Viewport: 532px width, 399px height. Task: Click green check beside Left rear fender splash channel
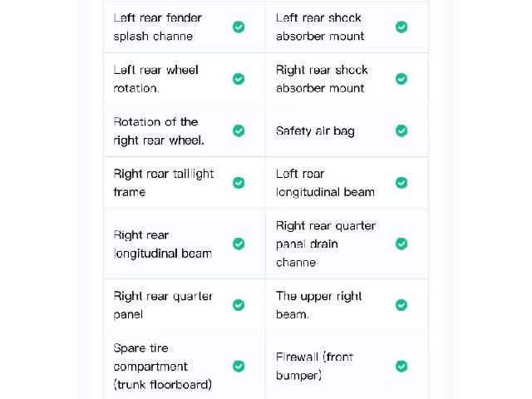click(x=239, y=27)
